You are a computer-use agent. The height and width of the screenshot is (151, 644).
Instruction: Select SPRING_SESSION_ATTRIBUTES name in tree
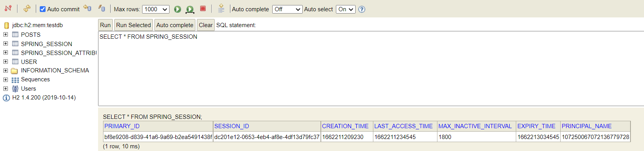(59, 53)
